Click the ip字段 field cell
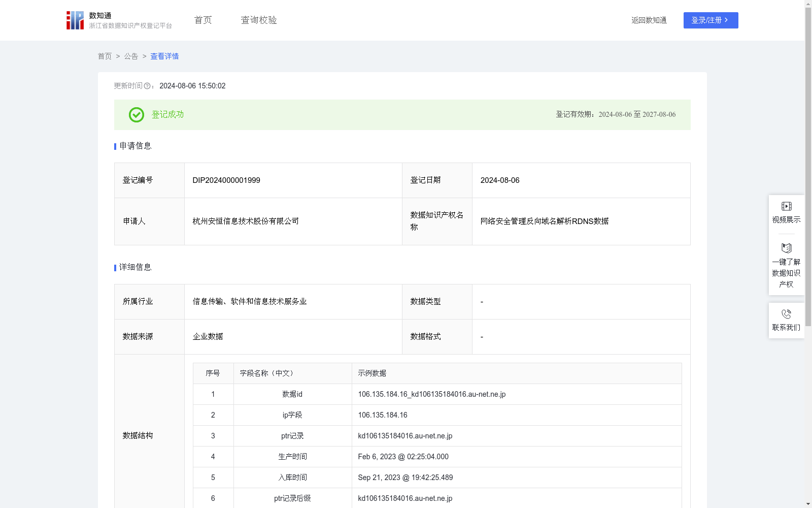 [x=292, y=415]
